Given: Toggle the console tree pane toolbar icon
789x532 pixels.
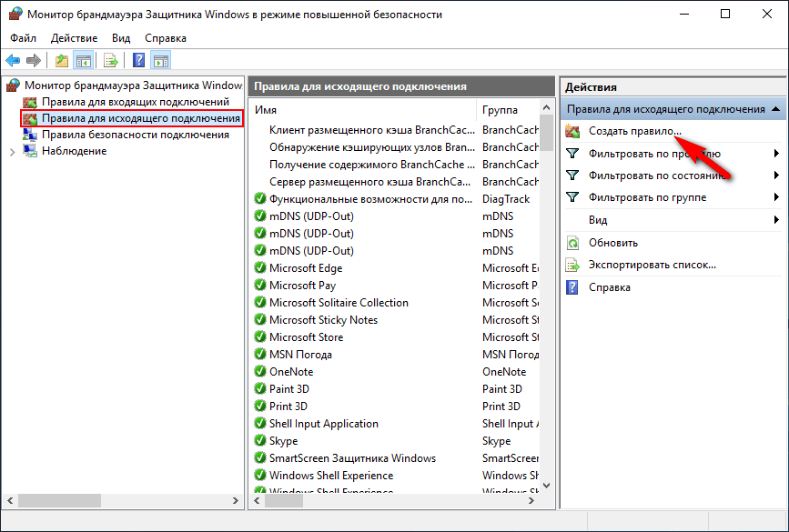Looking at the screenshot, I should [84, 61].
